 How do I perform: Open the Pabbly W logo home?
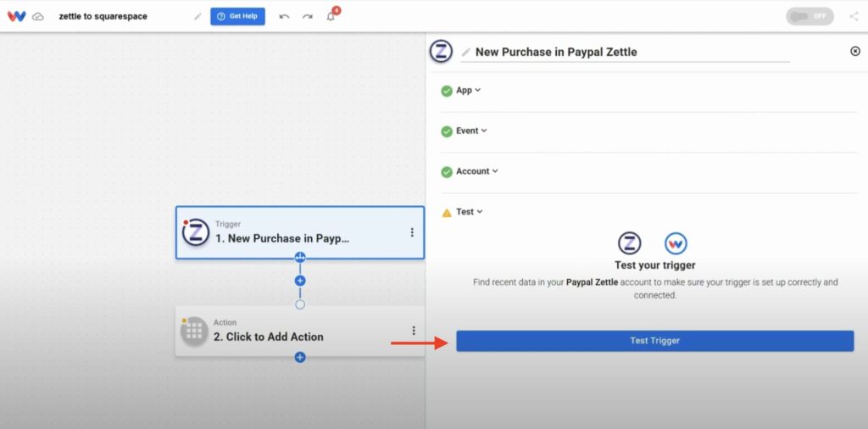(17, 16)
